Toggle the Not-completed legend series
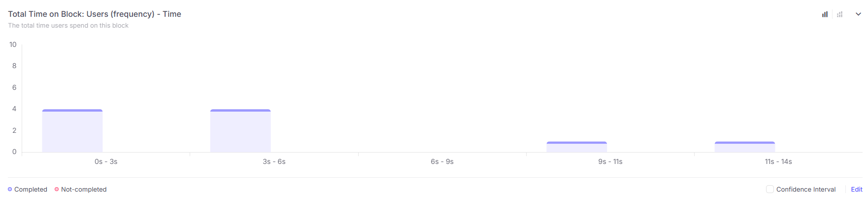The width and height of the screenshot is (868, 200). [x=81, y=189]
